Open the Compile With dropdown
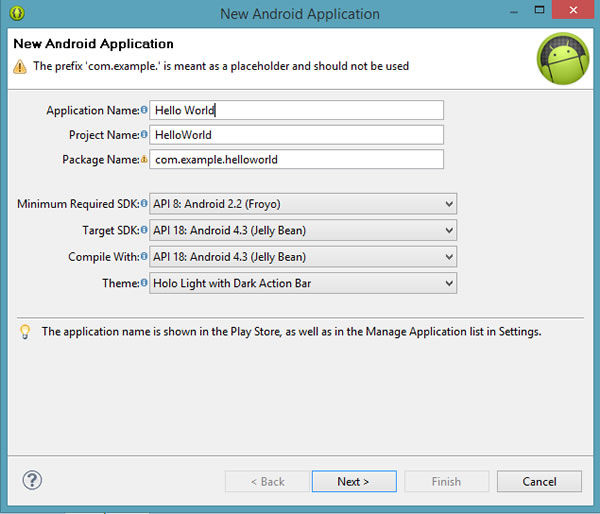600x514 pixels. pos(303,256)
